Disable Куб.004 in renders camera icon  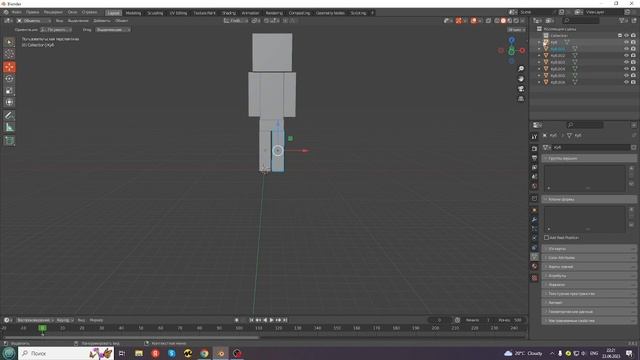tap(633, 69)
